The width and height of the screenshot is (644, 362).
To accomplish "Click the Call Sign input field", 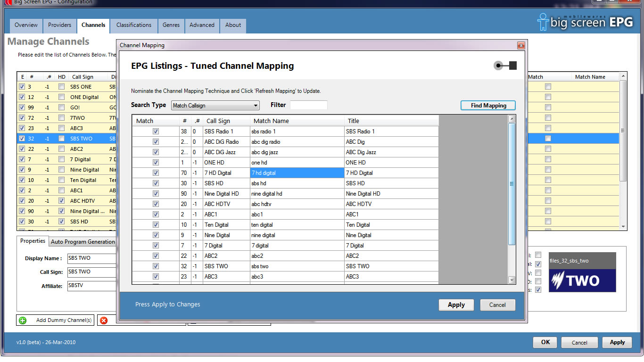I will click(x=92, y=272).
